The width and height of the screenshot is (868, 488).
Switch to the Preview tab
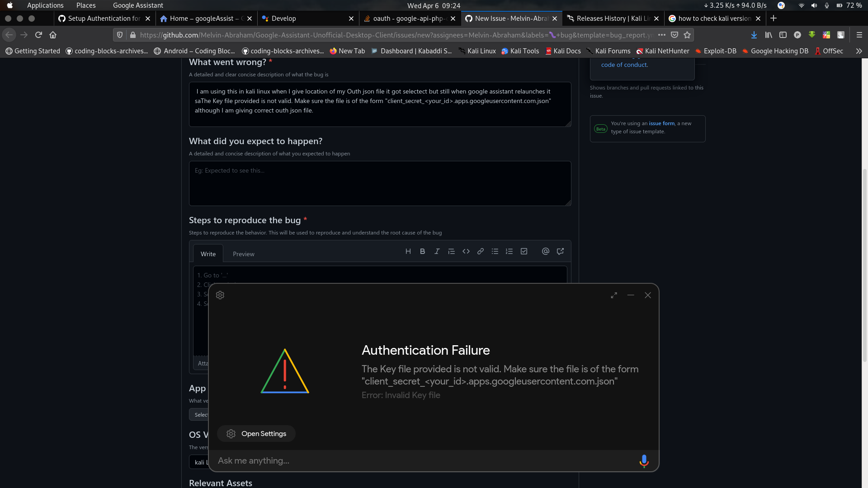coord(243,253)
